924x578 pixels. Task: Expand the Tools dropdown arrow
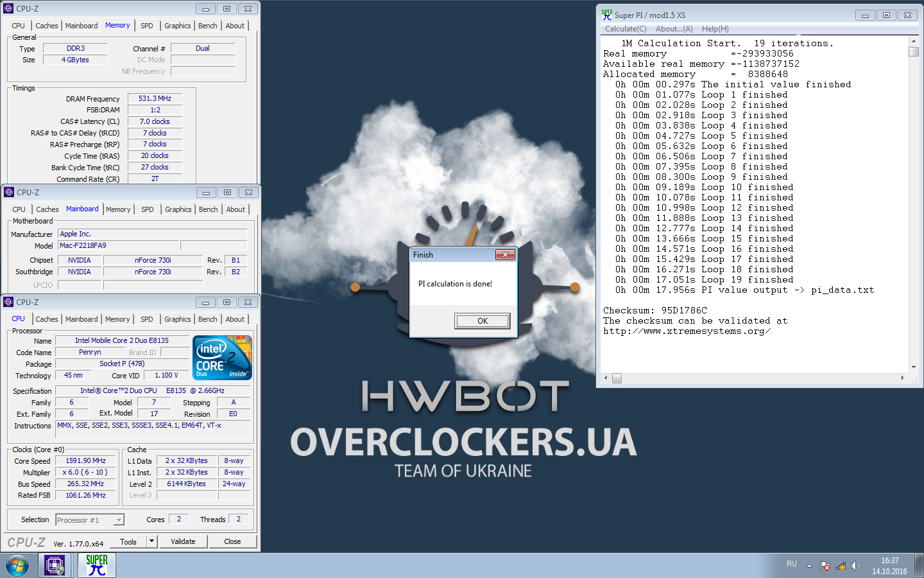(151, 541)
